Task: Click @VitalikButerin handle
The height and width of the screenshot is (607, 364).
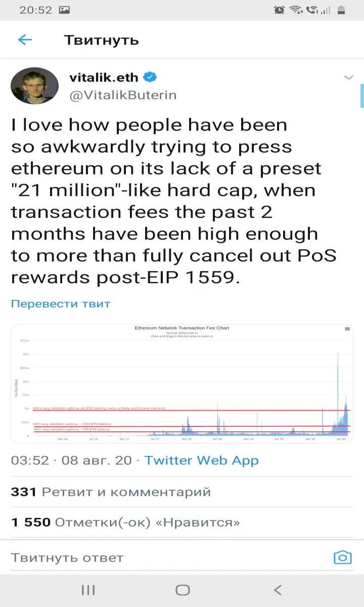Action: [123, 95]
